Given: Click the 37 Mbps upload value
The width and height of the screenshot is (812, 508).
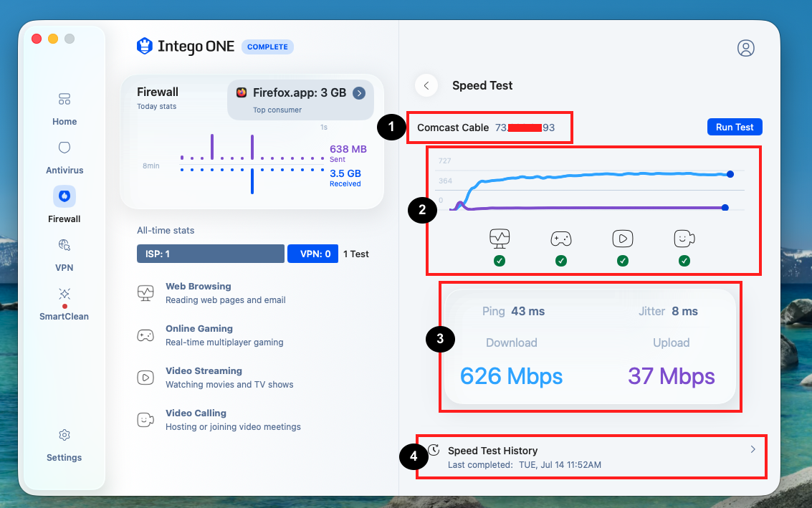Looking at the screenshot, I should (671, 376).
